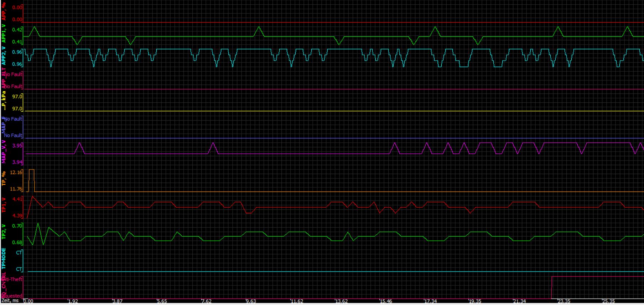Click the TP1, V channel label
Image resolution: width=644 pixels, height=305 pixels.
point(4,205)
